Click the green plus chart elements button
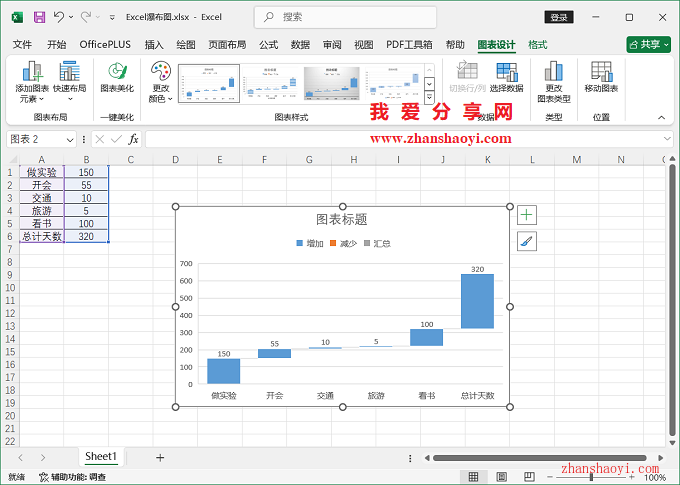 point(527,215)
